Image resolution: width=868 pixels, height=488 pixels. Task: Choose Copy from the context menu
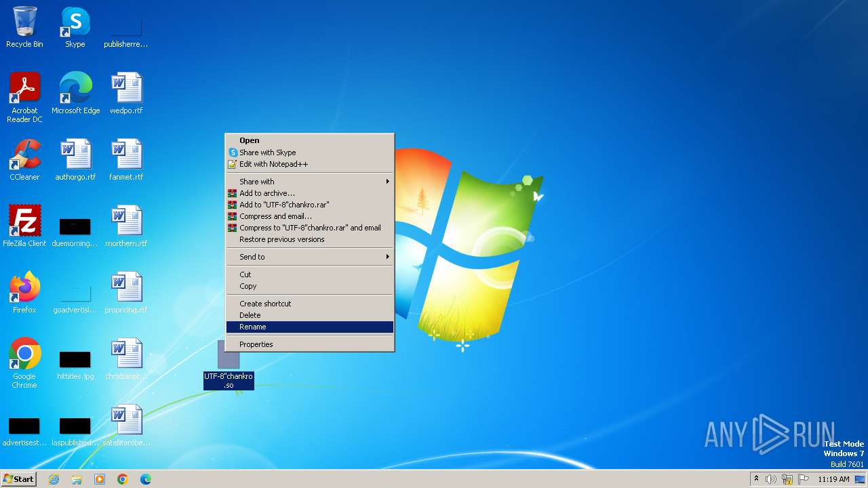(x=309, y=286)
